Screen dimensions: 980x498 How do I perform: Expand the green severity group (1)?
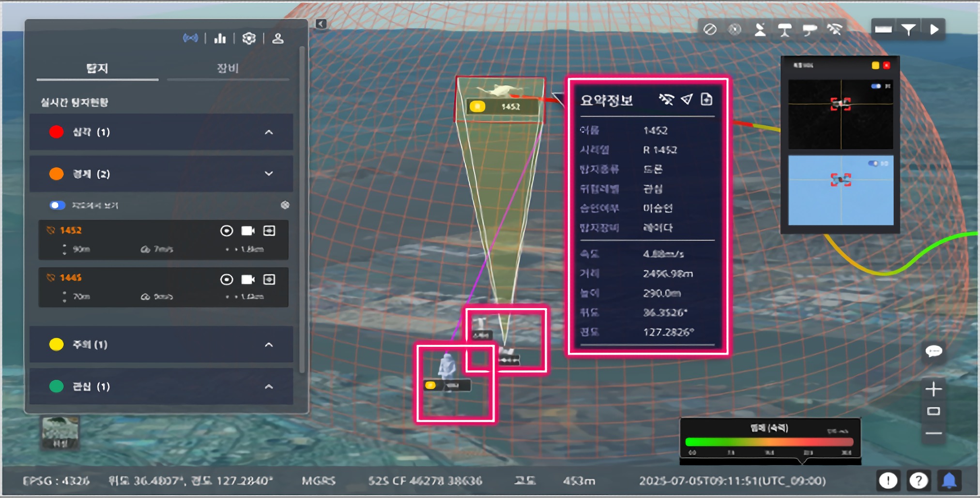tap(269, 387)
